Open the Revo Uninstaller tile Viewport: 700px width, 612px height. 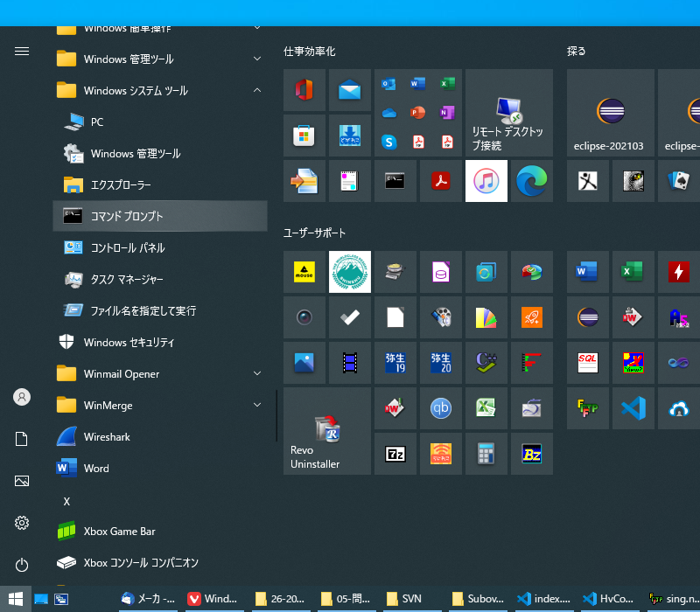pyautogui.click(x=326, y=431)
